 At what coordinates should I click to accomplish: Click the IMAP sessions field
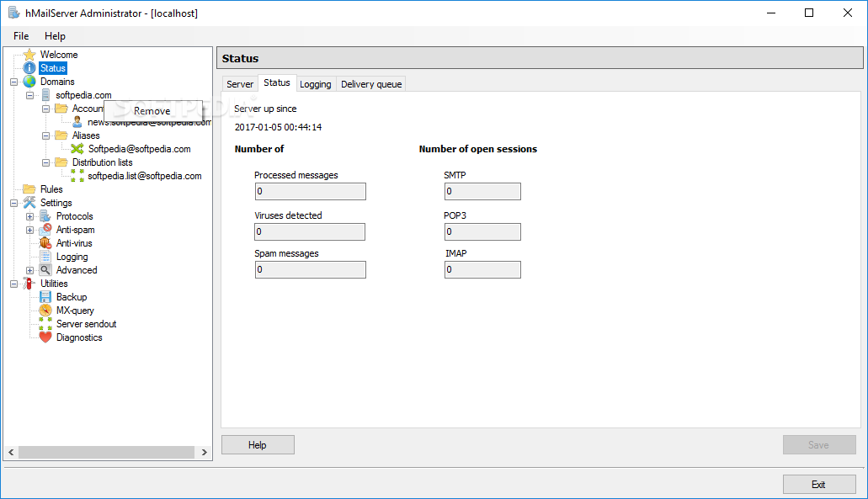coord(482,269)
